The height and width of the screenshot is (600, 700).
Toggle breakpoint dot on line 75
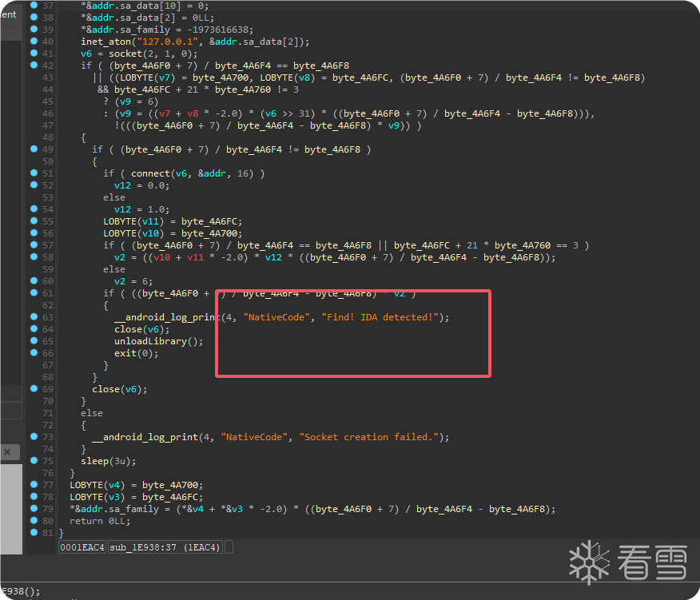tap(34, 460)
